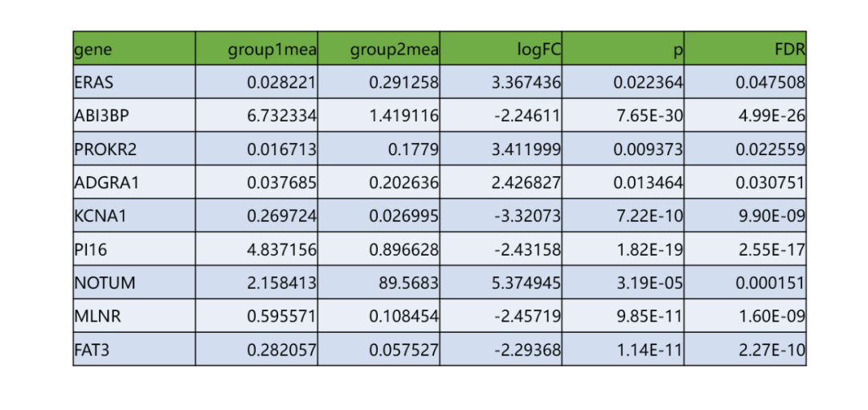Select the group2mea header cell
The image size is (868, 410).
click(379, 49)
